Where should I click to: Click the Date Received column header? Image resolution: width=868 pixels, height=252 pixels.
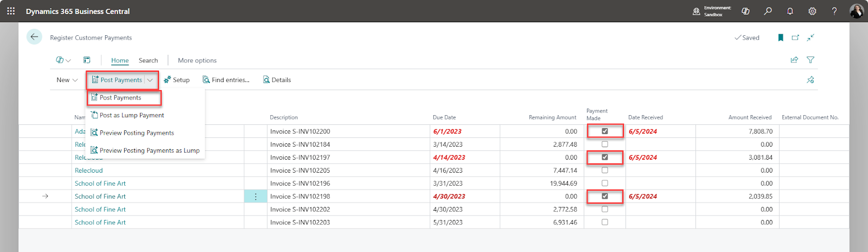pos(646,117)
